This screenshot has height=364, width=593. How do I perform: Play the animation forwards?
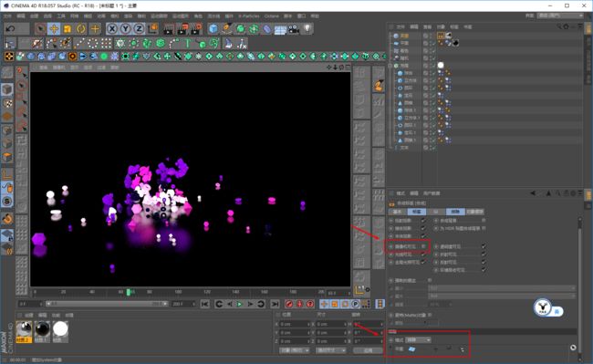click(239, 304)
